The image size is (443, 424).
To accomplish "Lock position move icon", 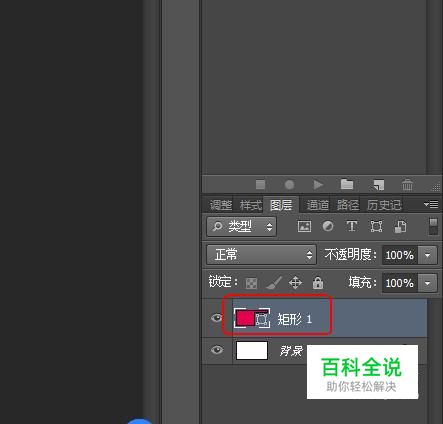I will coord(295,283).
